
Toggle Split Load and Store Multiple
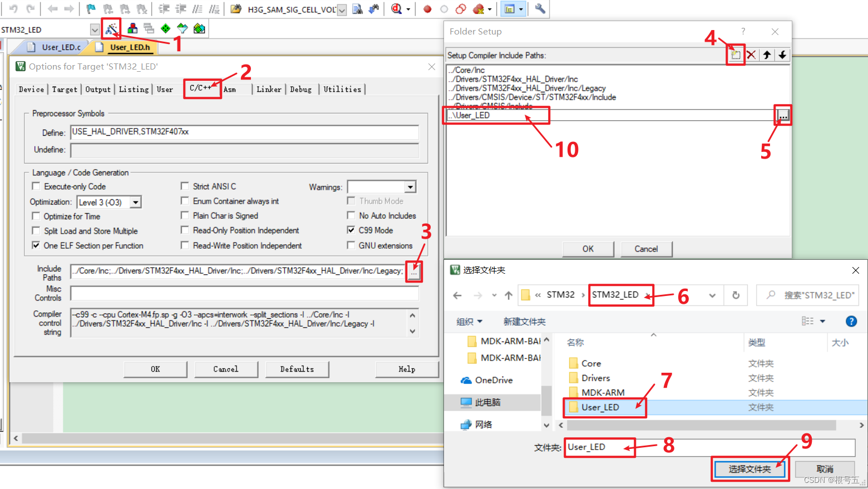coord(36,230)
